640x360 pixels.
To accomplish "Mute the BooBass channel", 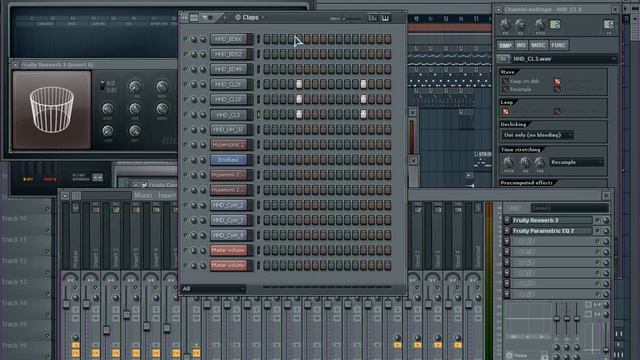I will coord(185,160).
